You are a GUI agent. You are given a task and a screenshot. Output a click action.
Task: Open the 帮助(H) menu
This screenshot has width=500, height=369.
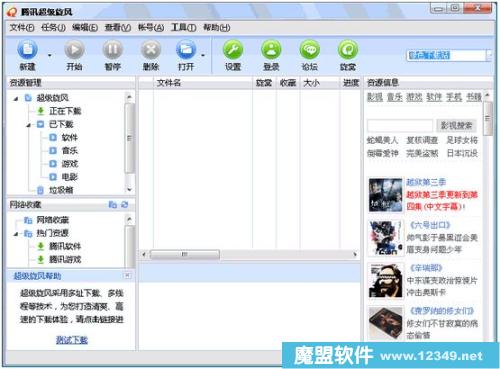pos(217,27)
